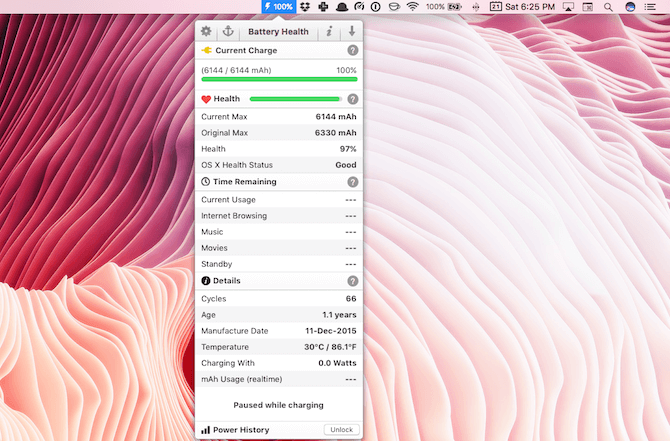This screenshot has width=670, height=441.
Task: Click the yellow plug icon beside Current Charge
Action: pos(206,50)
